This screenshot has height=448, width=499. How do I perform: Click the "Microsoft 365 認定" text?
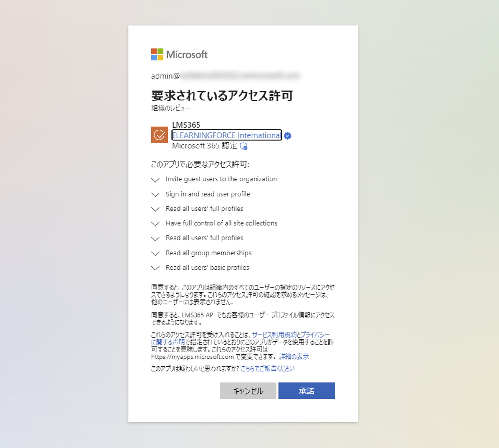tap(205, 146)
